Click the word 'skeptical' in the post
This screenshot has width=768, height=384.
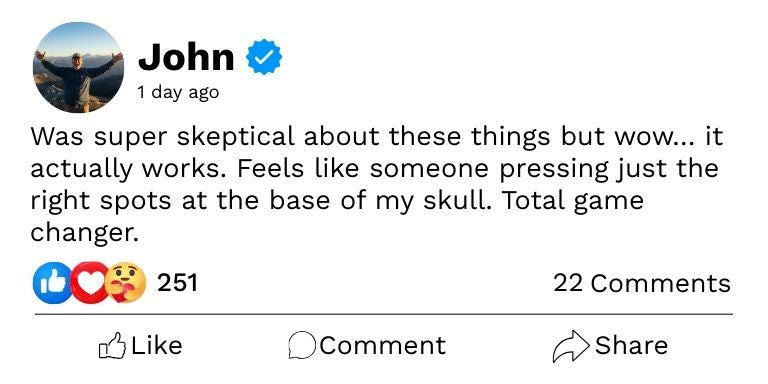tap(236, 139)
